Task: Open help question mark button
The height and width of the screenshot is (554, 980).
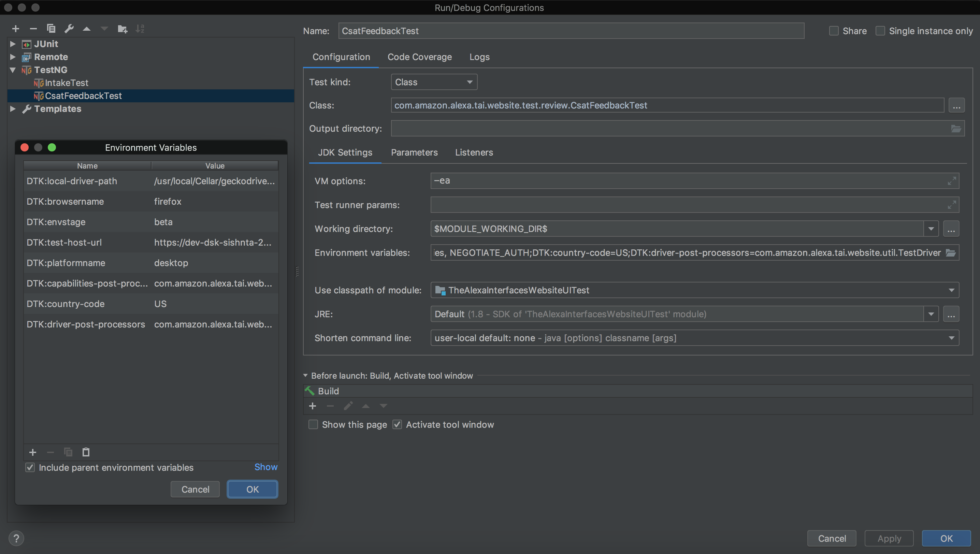Action: tap(16, 538)
